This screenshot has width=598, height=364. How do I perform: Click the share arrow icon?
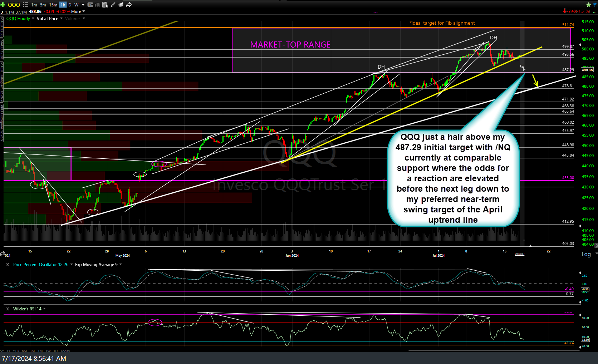pyautogui.click(x=129, y=5)
